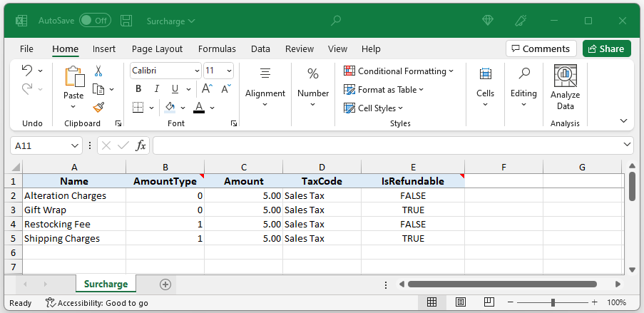Click the Share button
This screenshot has width=644, height=313.
[606, 48]
